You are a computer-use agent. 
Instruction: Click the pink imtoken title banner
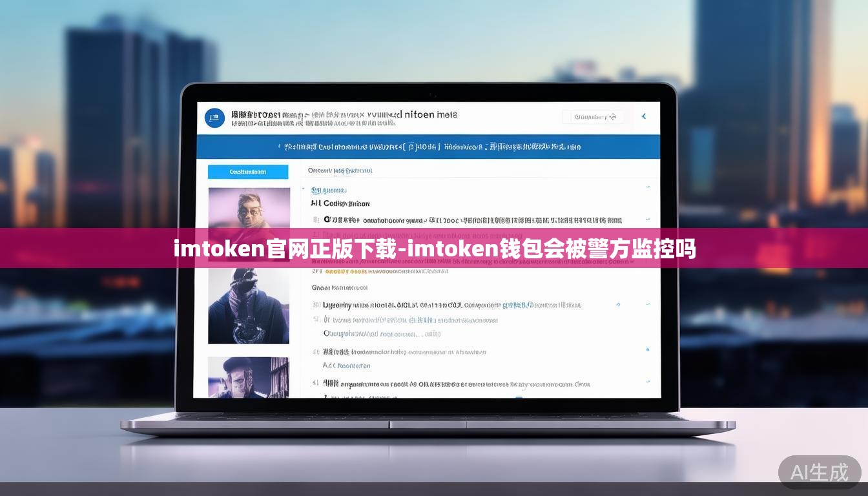pyautogui.click(x=434, y=248)
